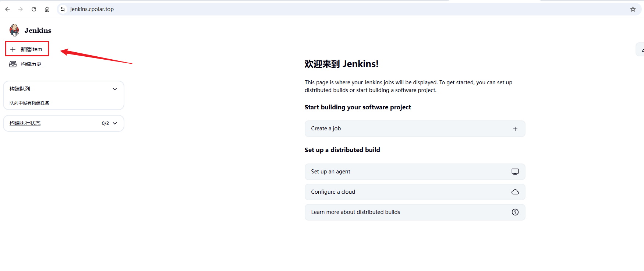Click the Set up a distributed build heading
Image resolution: width=644 pixels, height=271 pixels.
click(342, 150)
